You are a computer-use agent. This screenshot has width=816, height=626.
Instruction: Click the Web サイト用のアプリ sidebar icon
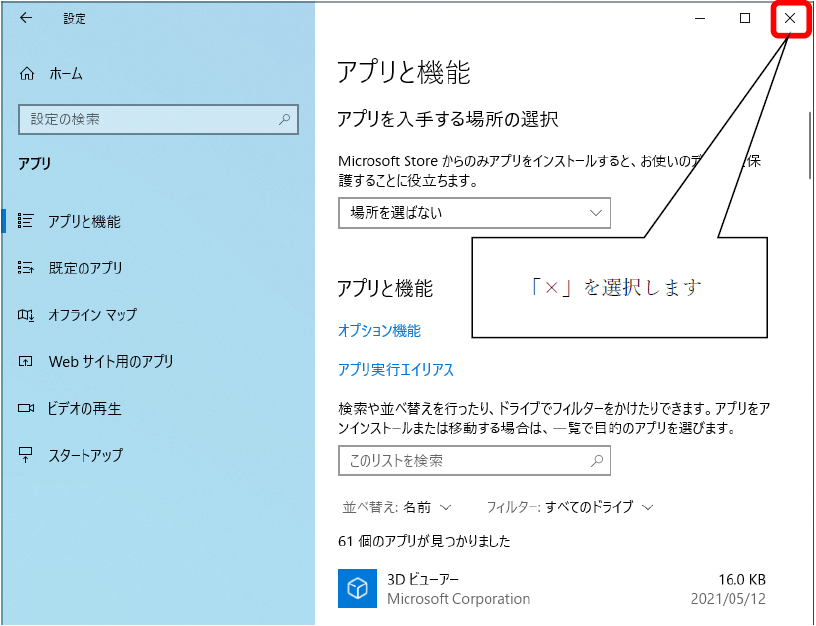(x=27, y=362)
